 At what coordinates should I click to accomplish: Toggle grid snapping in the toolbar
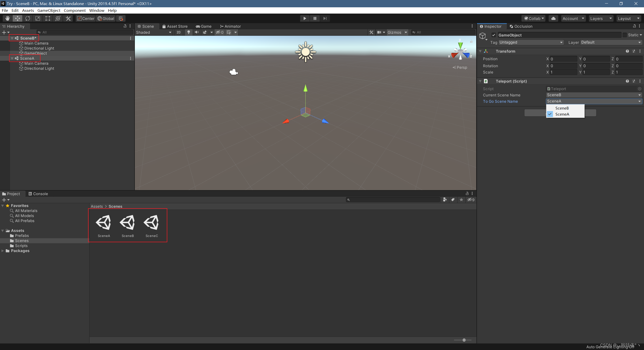click(120, 18)
